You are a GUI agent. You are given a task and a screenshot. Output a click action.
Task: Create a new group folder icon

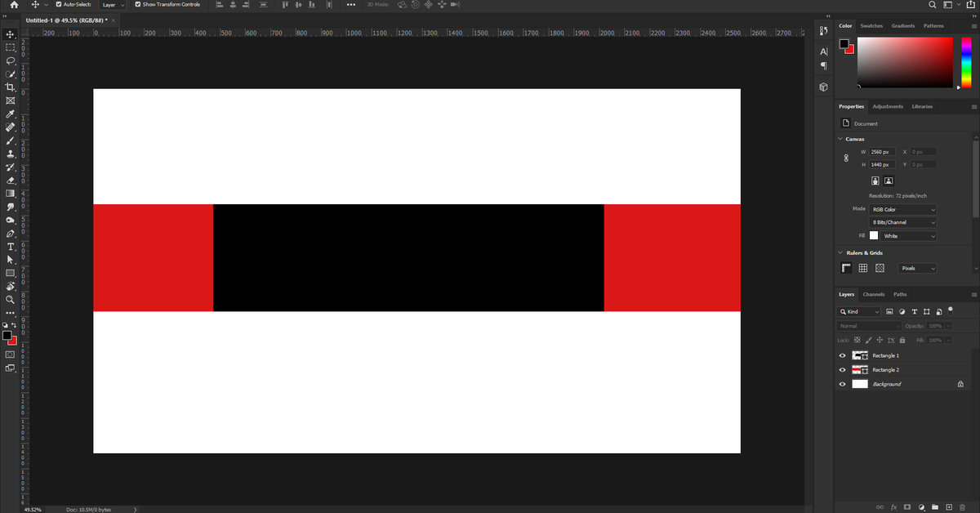tap(935, 507)
